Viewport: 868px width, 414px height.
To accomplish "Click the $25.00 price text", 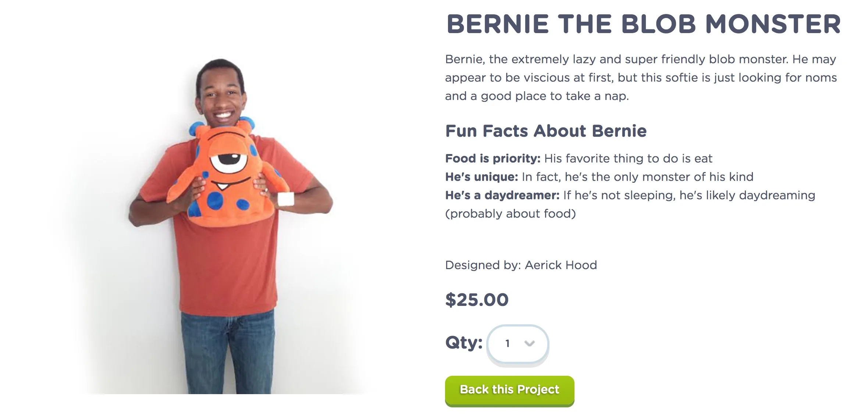I will click(x=477, y=300).
